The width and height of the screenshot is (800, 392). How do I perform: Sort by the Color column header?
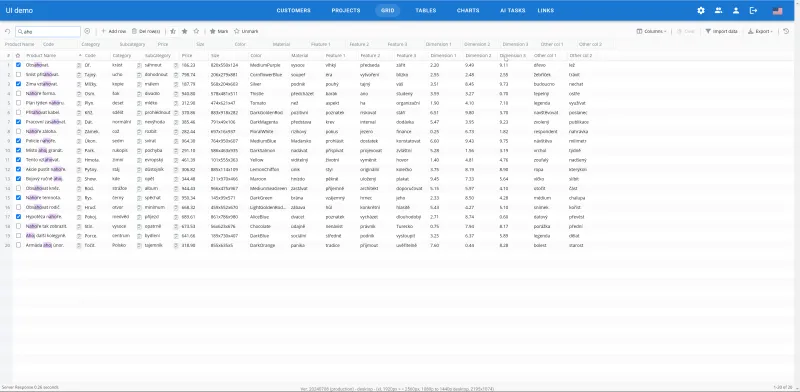tap(256, 55)
